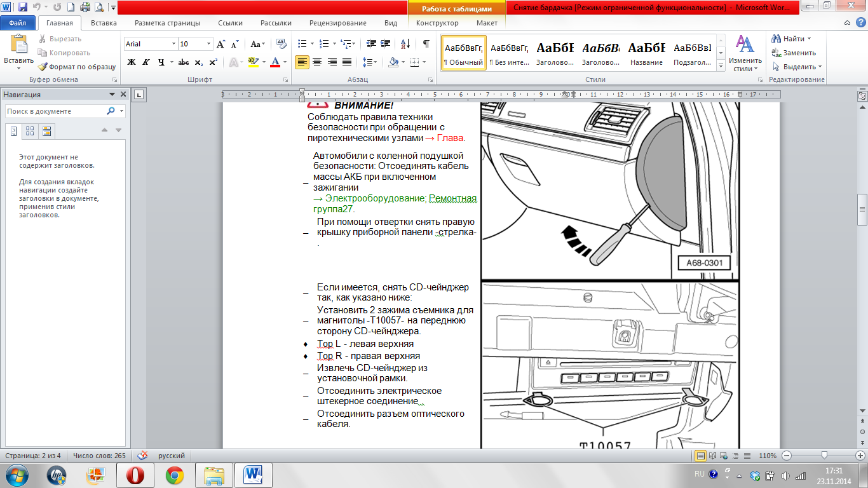Click the Opera browser taskbar icon
868x488 pixels.
pyautogui.click(x=134, y=474)
